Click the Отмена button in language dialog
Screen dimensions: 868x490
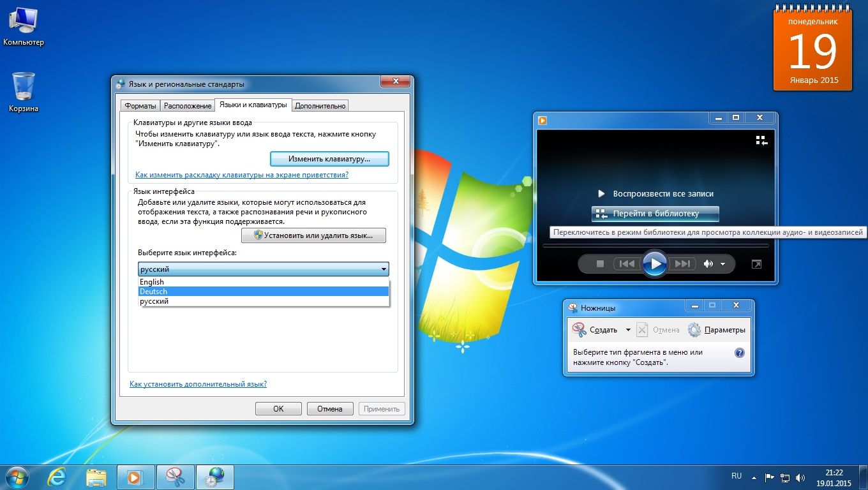coord(330,409)
